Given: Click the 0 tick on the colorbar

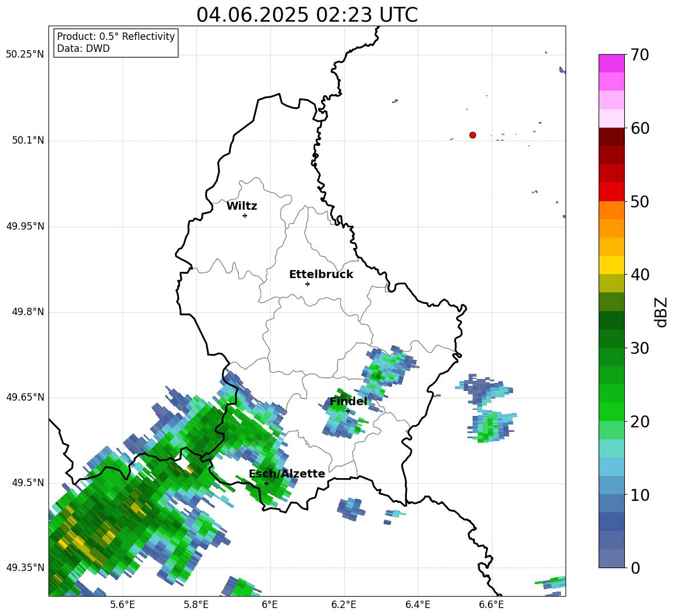Looking at the screenshot, I should 635,568.
